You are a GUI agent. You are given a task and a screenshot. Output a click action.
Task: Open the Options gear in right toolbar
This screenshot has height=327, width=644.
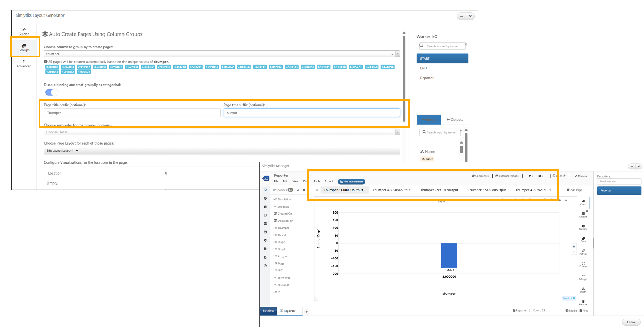pyautogui.click(x=583, y=227)
